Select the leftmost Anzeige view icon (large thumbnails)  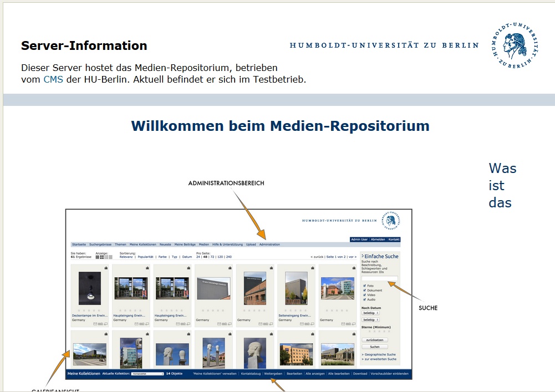pyautogui.click(x=98, y=257)
